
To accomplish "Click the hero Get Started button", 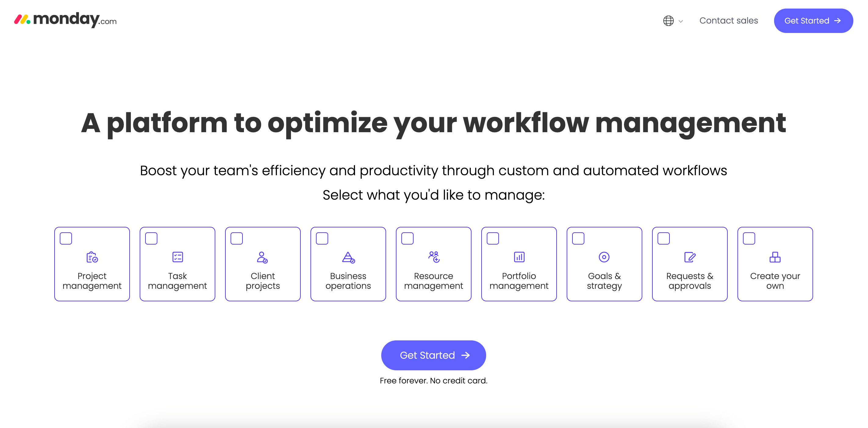I will [433, 355].
